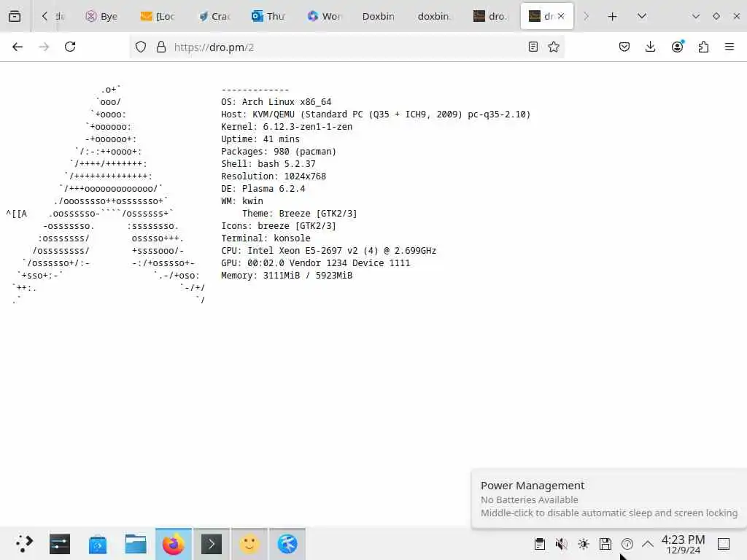Open the Firefox account menu
The height and width of the screenshot is (560, 747).
click(677, 47)
